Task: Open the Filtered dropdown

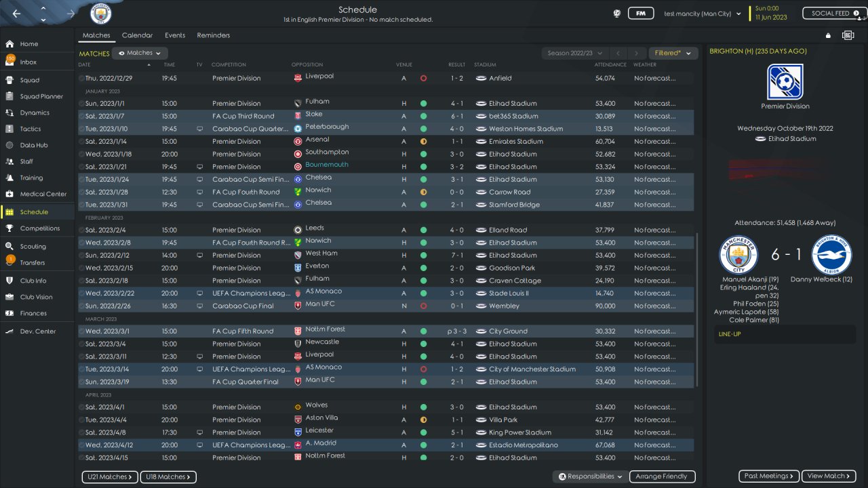Action: [673, 53]
